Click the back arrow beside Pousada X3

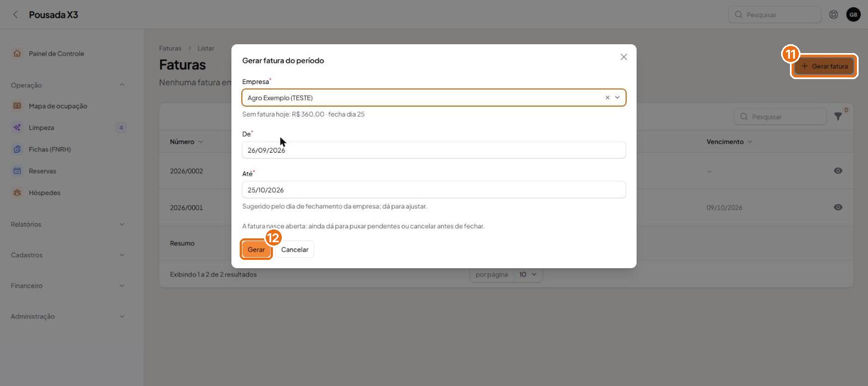pyautogui.click(x=15, y=15)
